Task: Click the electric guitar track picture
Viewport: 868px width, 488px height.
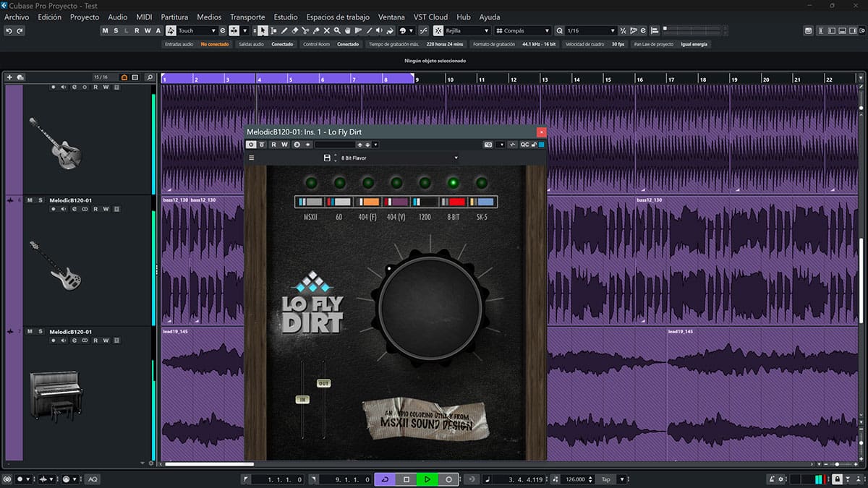Action: point(56,143)
